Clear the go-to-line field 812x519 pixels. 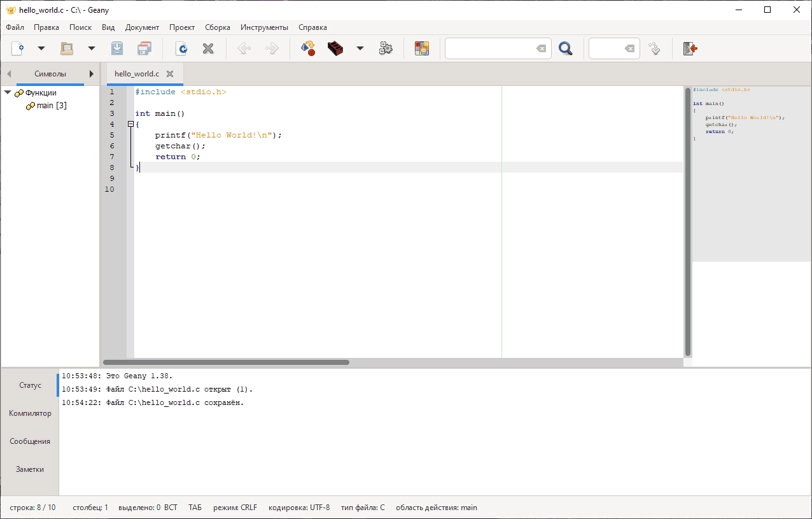(629, 48)
